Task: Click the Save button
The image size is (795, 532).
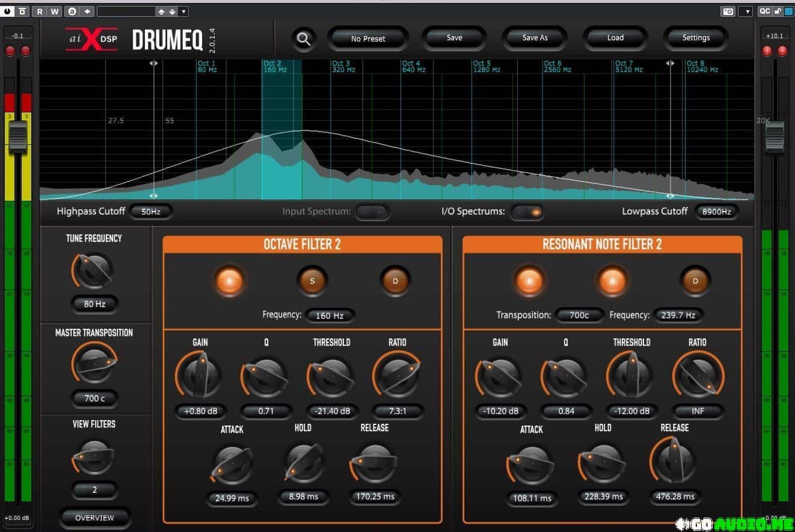Action: tap(454, 37)
